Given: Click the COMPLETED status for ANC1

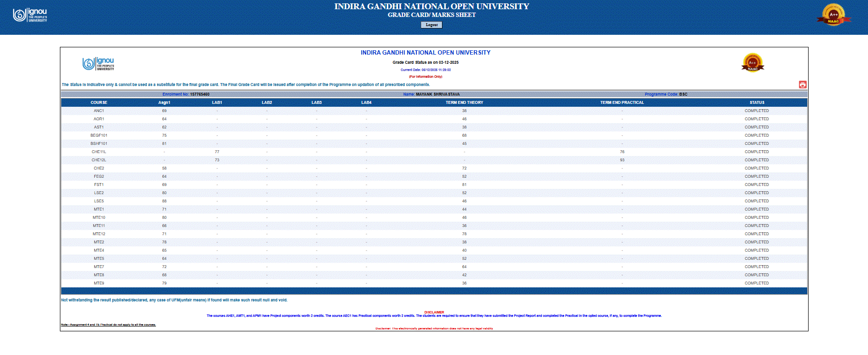Looking at the screenshot, I should coord(757,111).
